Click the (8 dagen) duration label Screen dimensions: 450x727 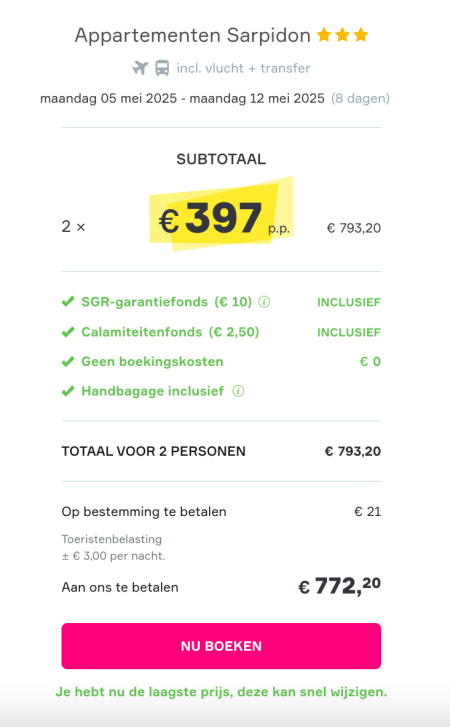tap(360, 98)
